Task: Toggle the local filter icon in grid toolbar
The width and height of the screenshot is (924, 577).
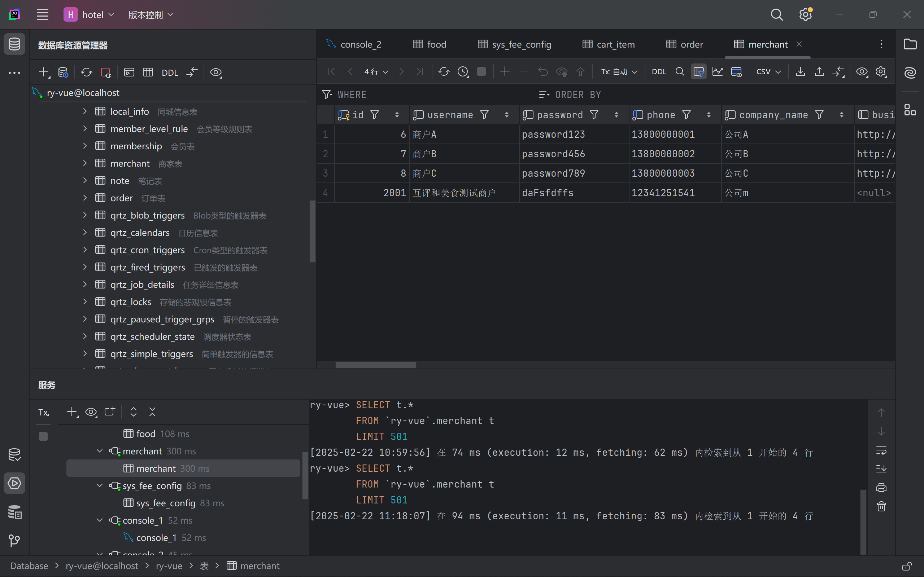Action: point(698,72)
